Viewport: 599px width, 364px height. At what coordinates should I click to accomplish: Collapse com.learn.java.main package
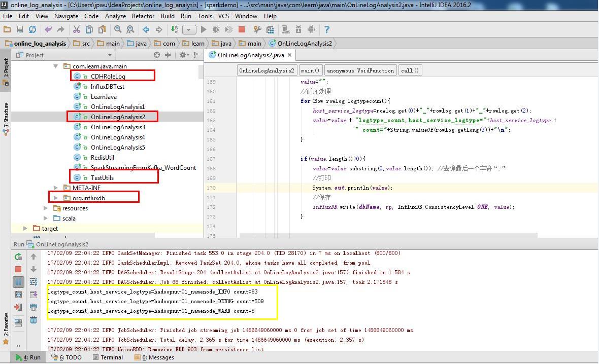56,66
